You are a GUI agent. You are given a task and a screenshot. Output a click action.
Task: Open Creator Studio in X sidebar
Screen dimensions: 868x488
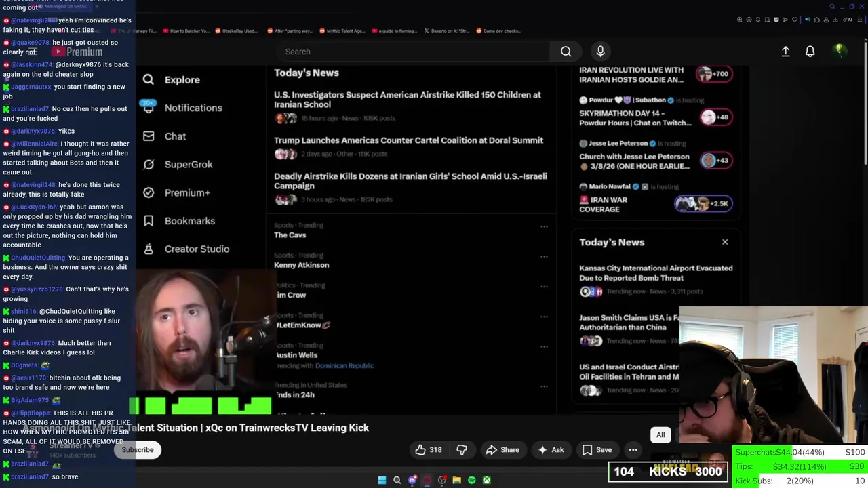click(x=186, y=249)
